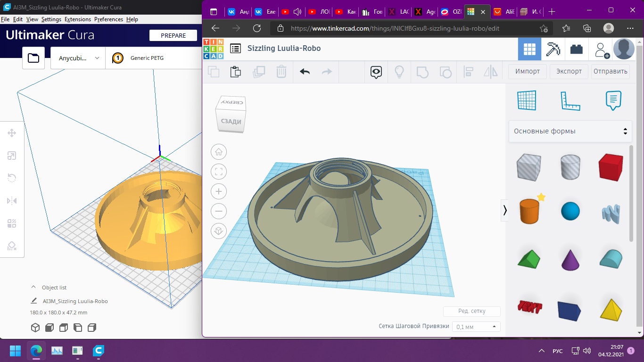
Task: Open the Cura file folder icon
Action: click(x=33, y=58)
